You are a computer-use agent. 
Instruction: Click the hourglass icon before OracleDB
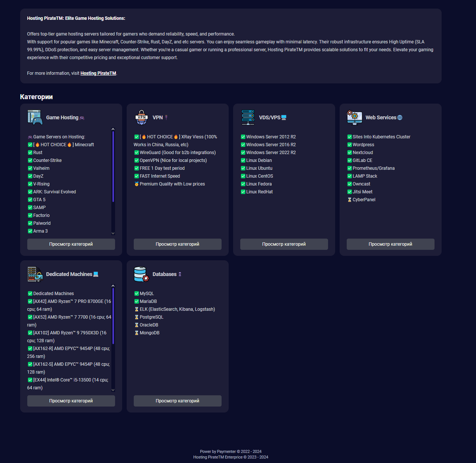136,325
